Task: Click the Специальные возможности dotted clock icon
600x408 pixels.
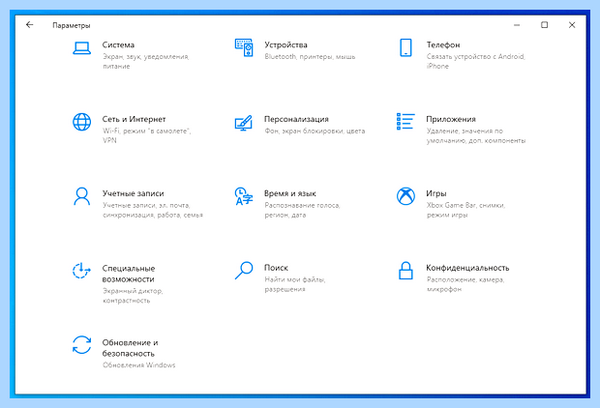Action: [x=82, y=271]
